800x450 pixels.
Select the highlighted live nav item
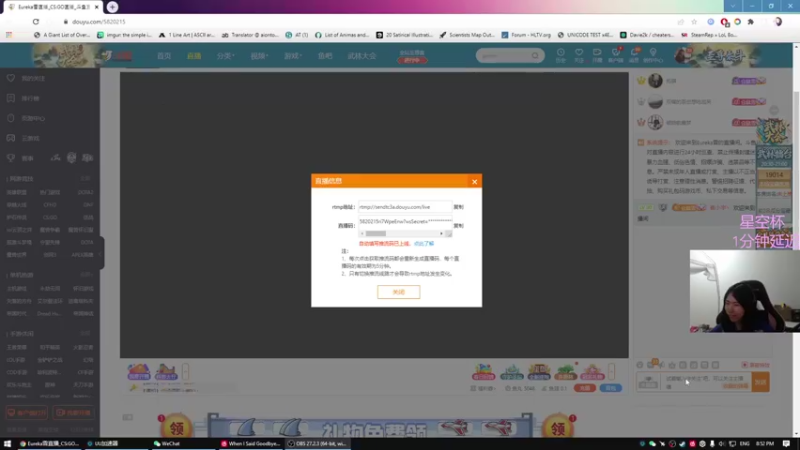point(194,56)
